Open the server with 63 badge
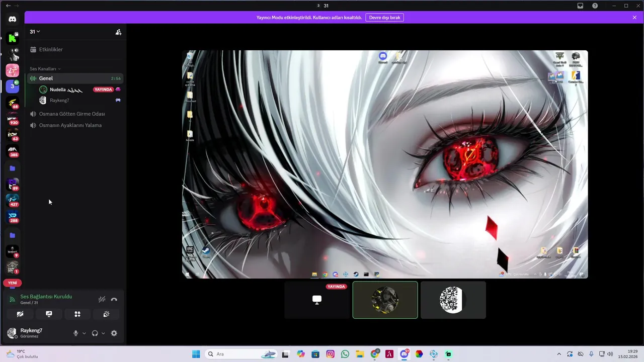This screenshot has height=362, width=644. 13,135
